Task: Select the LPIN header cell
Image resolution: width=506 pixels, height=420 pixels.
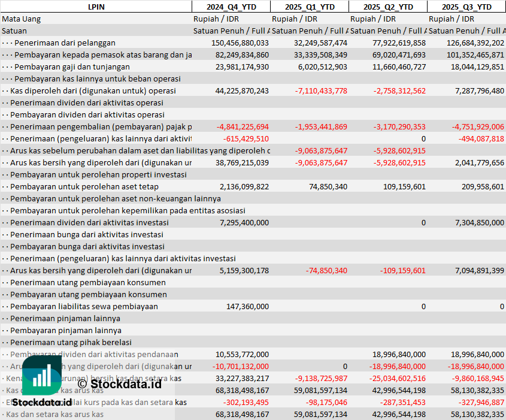Action: click(96, 7)
